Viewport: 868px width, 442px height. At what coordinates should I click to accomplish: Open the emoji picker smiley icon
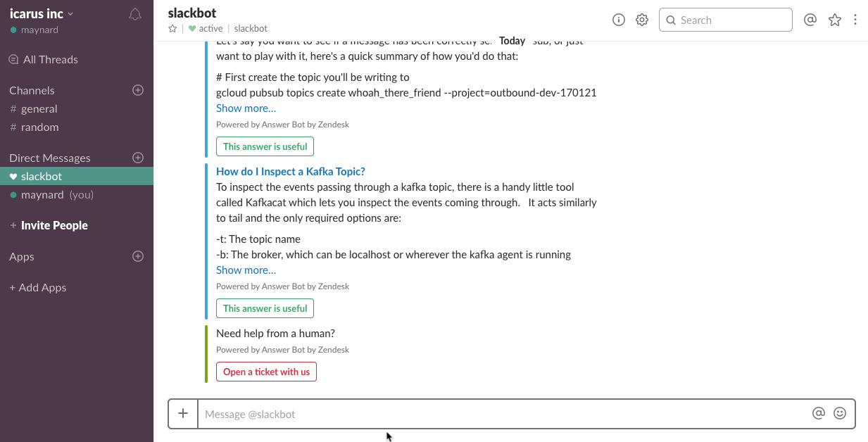[x=840, y=414]
